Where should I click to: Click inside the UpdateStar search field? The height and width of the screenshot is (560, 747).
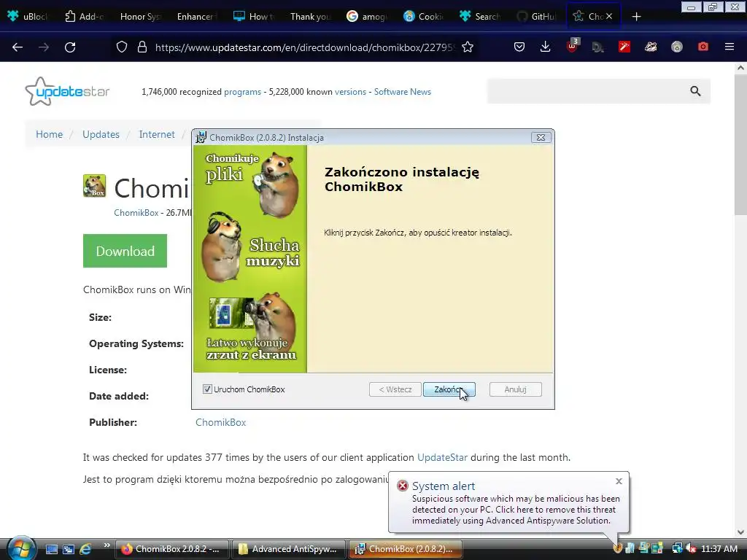[x=587, y=91]
